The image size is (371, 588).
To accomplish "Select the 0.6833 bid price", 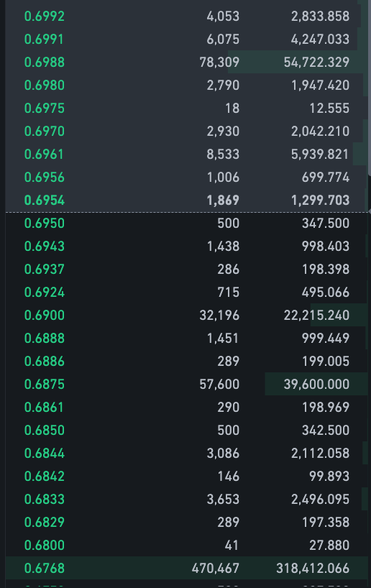I will point(45,499).
